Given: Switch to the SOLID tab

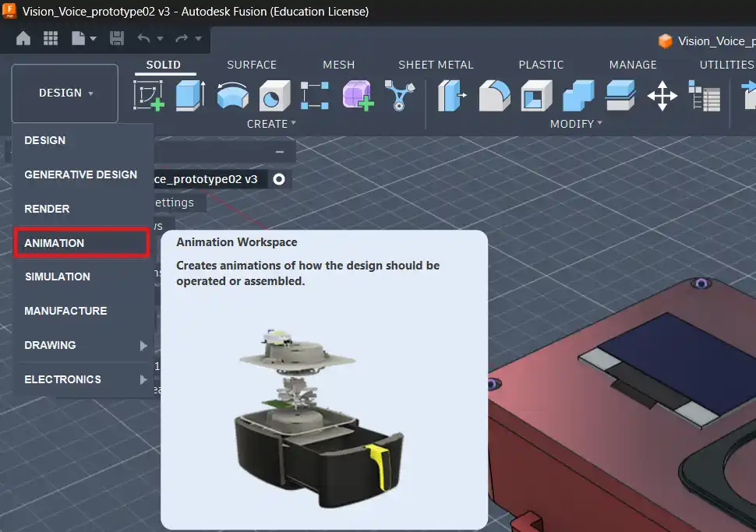Looking at the screenshot, I should point(164,65).
